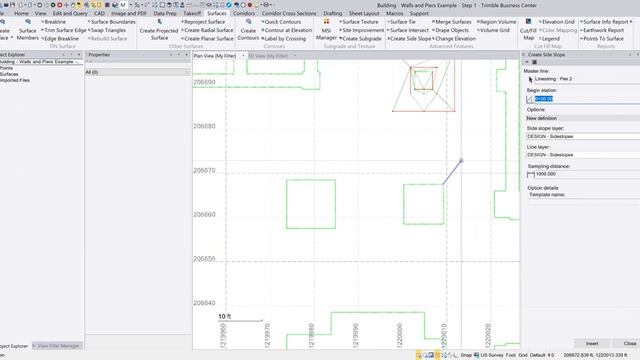Select Change Elevation
Image resolution: width=640 pixels, height=360 pixels.
pos(454,38)
